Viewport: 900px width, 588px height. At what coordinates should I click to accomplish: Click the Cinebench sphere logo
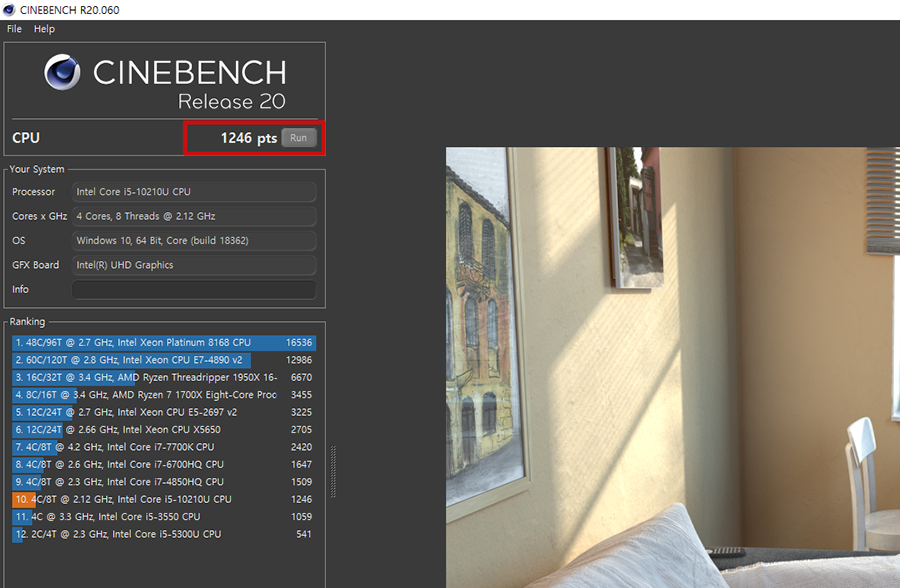pos(62,72)
